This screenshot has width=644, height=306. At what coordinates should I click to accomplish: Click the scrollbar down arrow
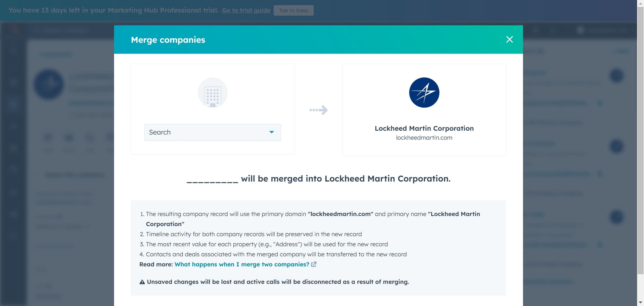point(641,303)
